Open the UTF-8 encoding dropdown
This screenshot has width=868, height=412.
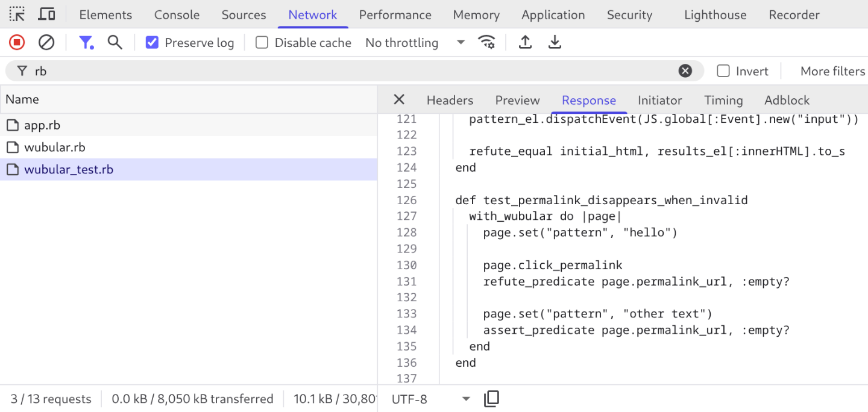click(430, 399)
